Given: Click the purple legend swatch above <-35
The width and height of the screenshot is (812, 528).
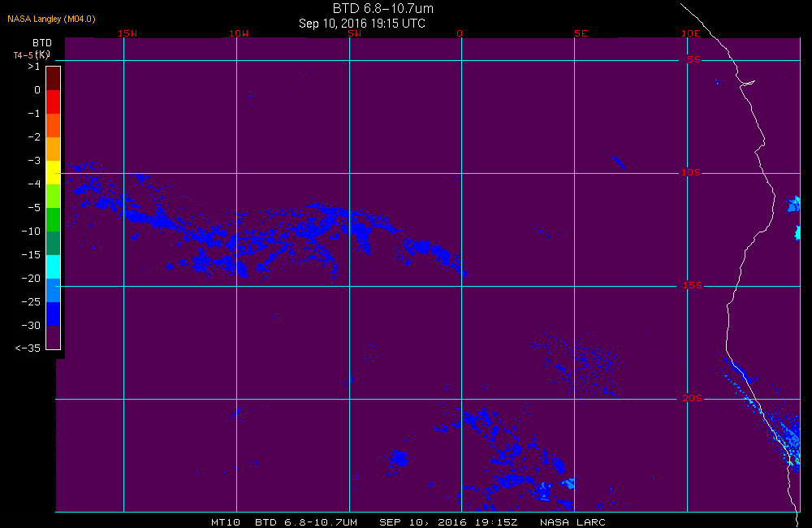Looking at the screenshot, I should pos(54,337).
